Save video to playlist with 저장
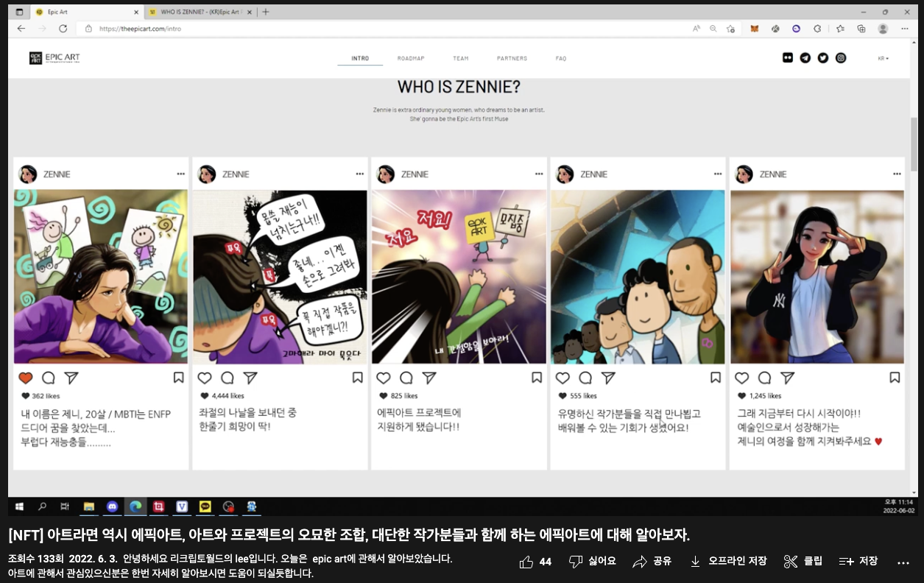Viewport: 924px width, 583px height. pos(858,562)
